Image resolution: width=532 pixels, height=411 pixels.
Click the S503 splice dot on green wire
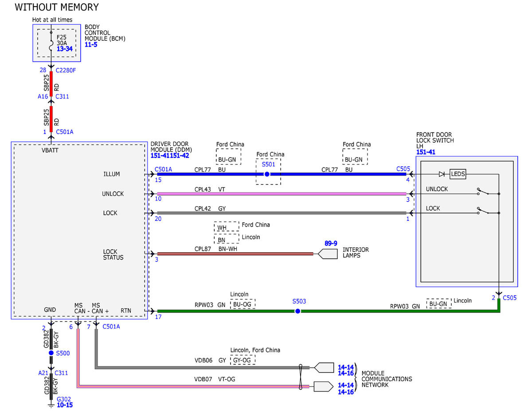tap(297, 311)
